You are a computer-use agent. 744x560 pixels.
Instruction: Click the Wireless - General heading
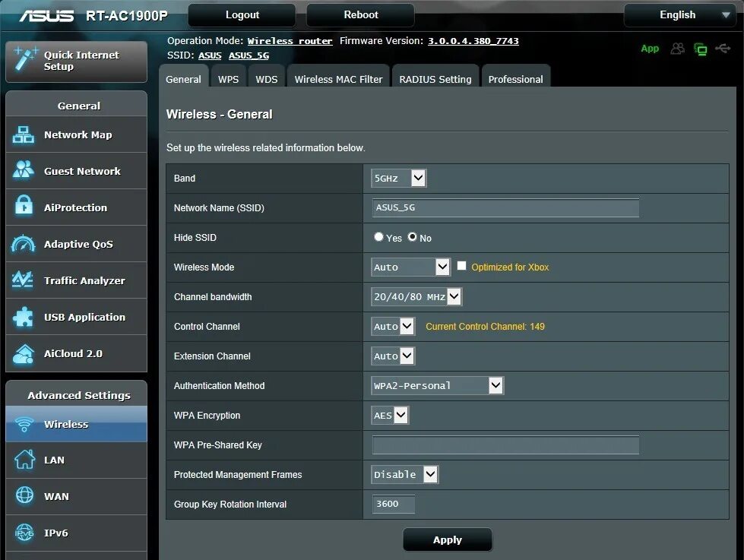pyautogui.click(x=219, y=115)
